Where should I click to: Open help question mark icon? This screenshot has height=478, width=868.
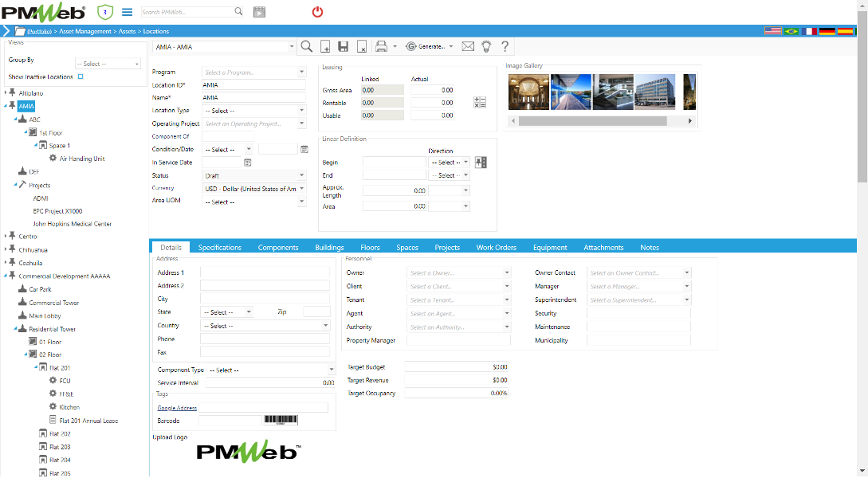click(x=505, y=46)
